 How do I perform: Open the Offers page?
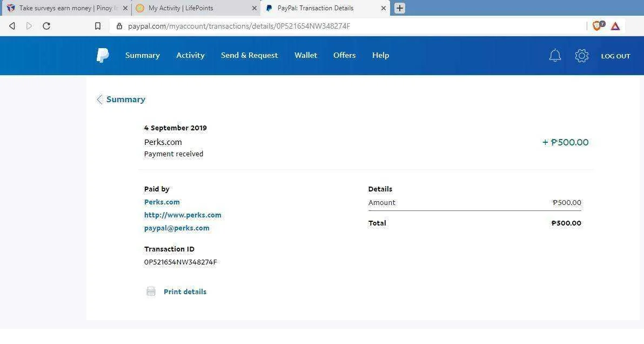[344, 55]
